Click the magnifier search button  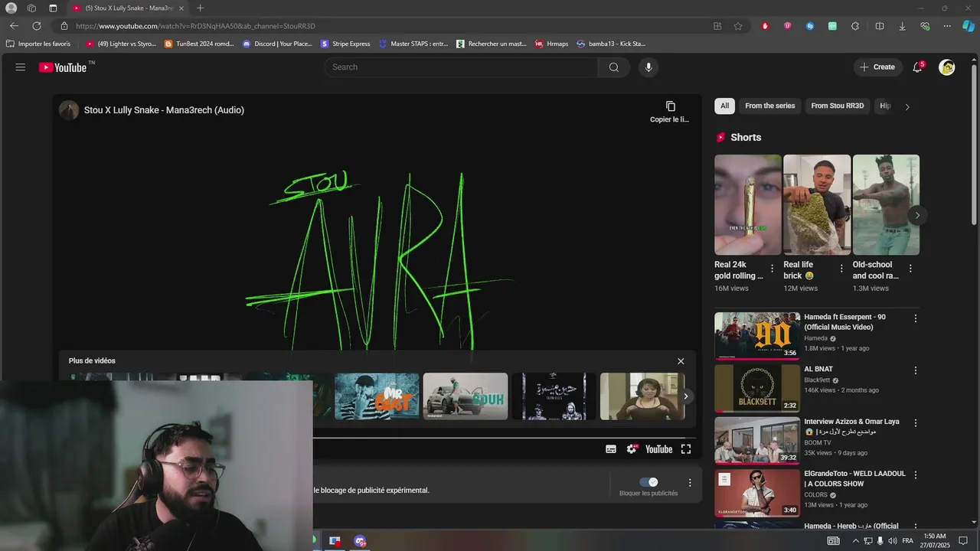(614, 67)
